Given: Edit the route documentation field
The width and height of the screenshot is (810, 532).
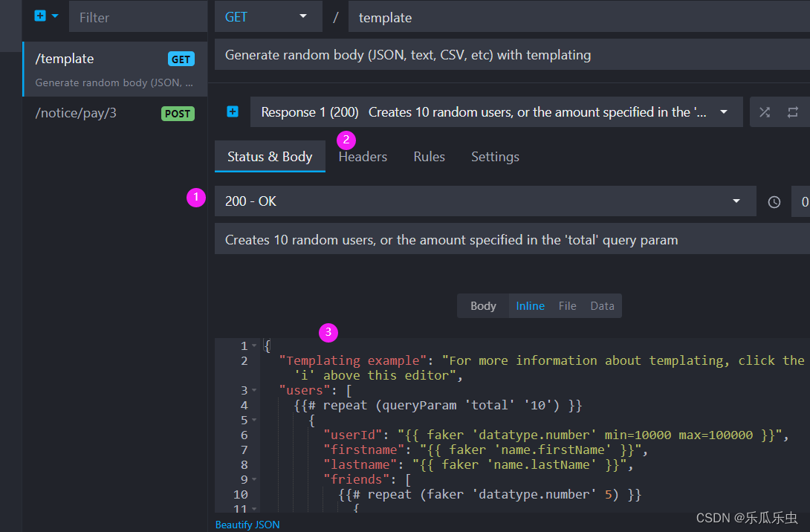Looking at the screenshot, I should tap(512, 55).
